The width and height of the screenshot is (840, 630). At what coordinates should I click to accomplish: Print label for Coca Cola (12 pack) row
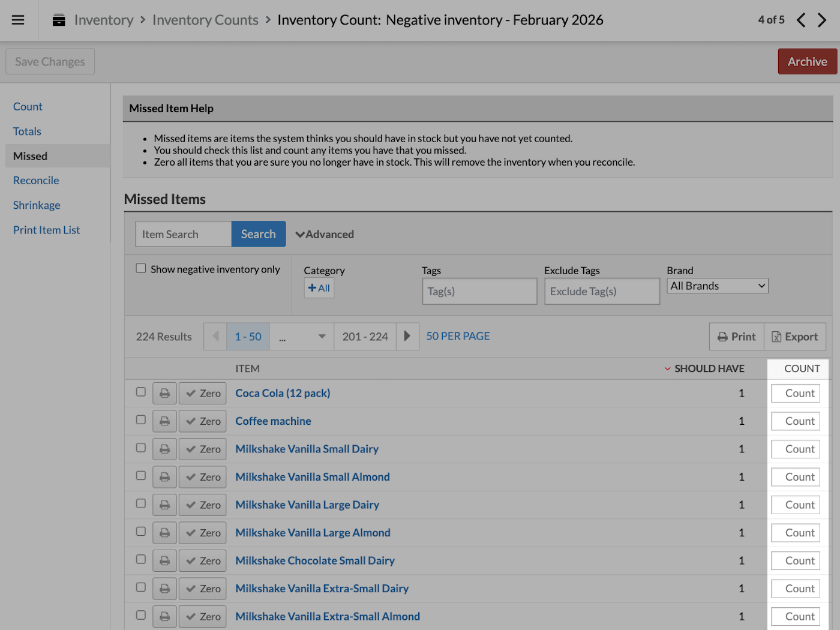(164, 393)
